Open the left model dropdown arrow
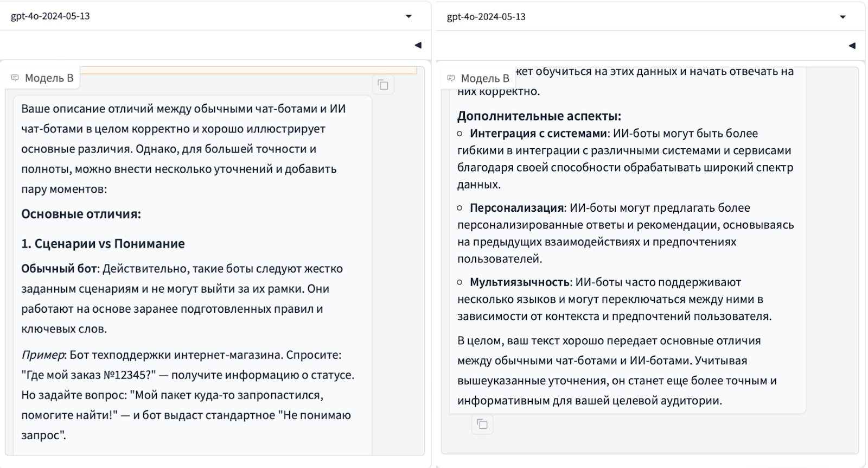 pyautogui.click(x=409, y=16)
